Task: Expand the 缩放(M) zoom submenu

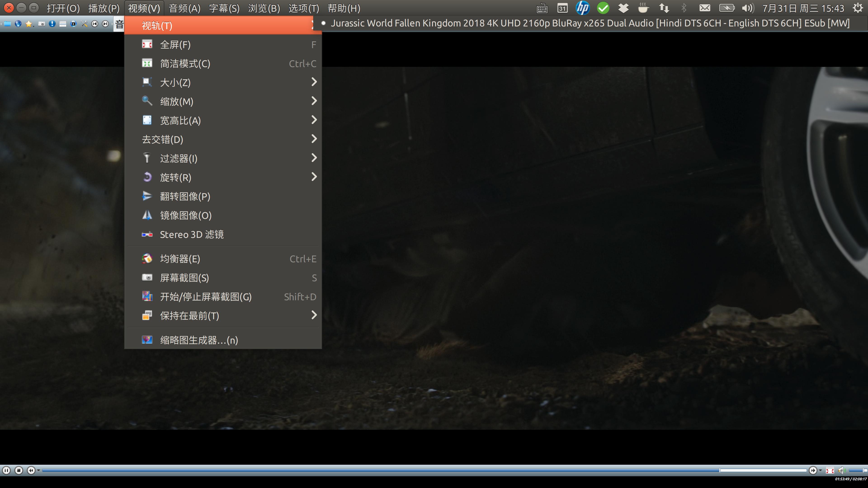Action: (x=223, y=101)
